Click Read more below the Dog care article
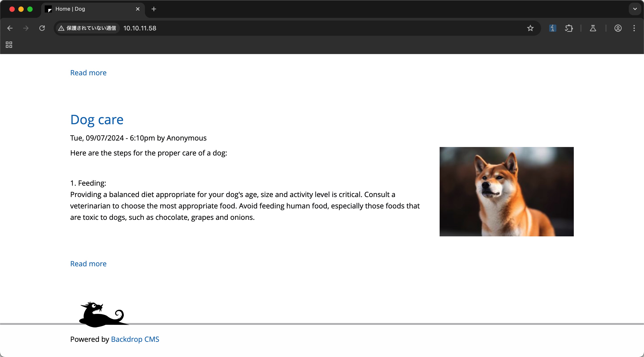 88,264
